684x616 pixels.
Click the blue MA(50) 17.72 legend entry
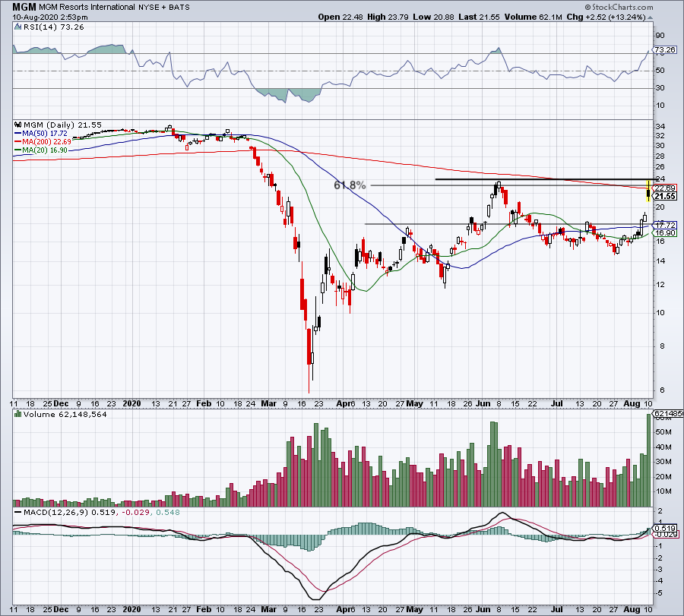pyautogui.click(x=41, y=134)
